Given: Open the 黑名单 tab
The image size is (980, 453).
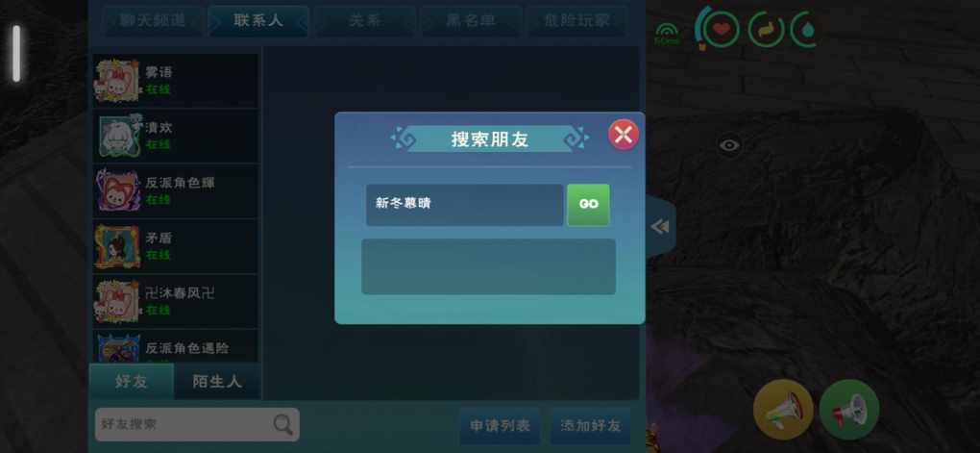Looking at the screenshot, I should (471, 20).
